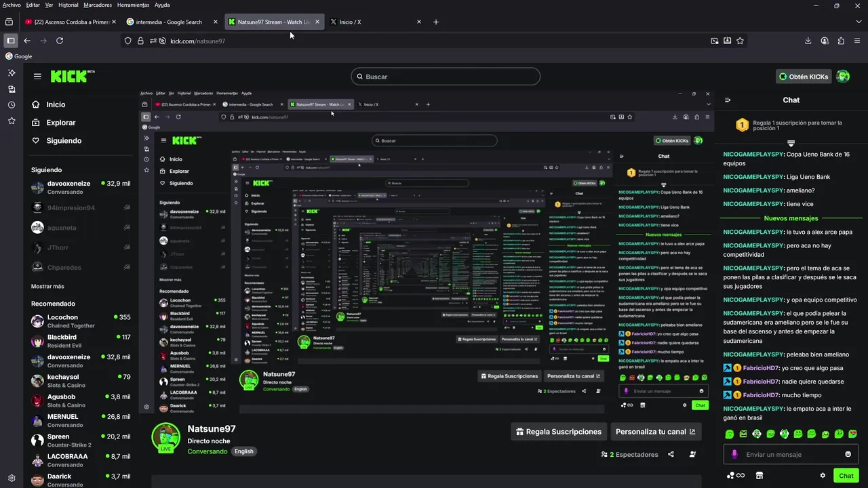Bookmark this page with the star icon
The width and height of the screenshot is (868, 488).
point(740,41)
